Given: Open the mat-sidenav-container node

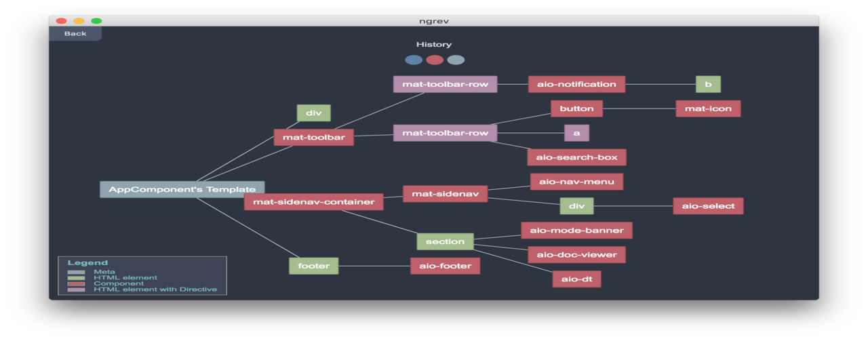Looking at the screenshot, I should click(313, 201).
